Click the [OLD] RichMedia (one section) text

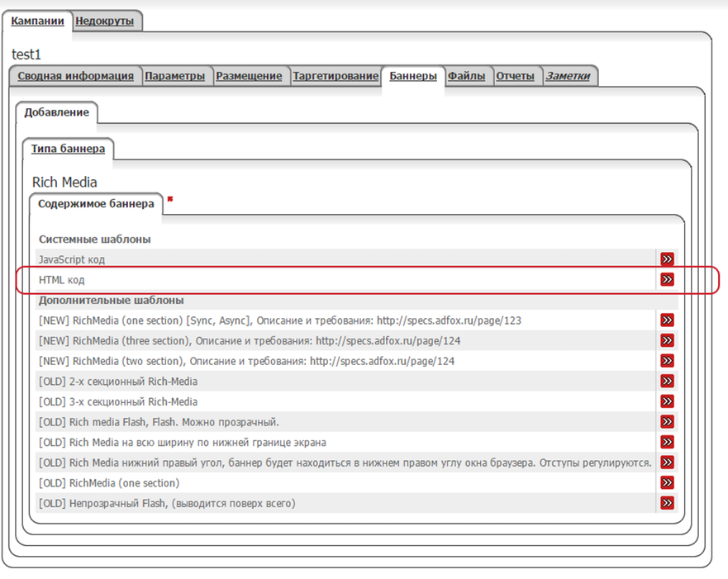(x=109, y=483)
